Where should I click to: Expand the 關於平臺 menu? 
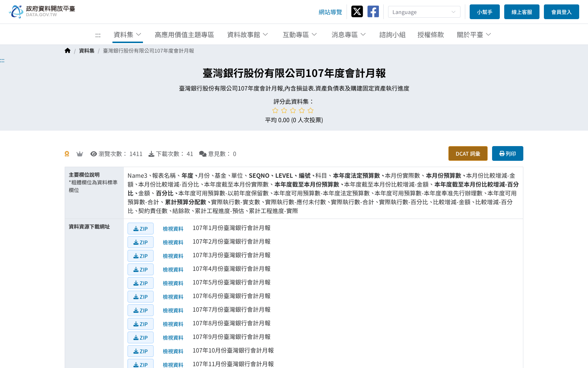click(x=474, y=35)
